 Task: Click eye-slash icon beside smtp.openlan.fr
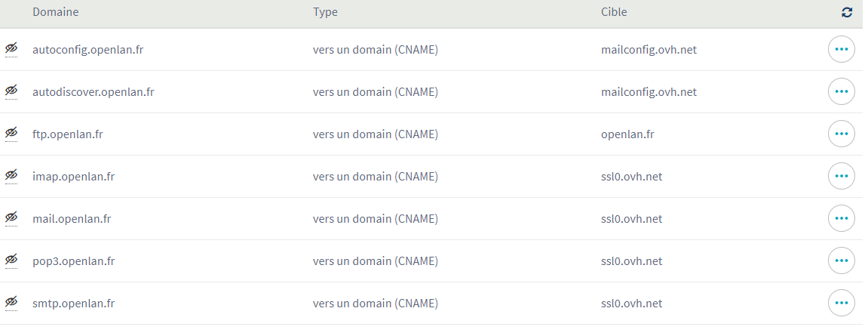pos(11,304)
